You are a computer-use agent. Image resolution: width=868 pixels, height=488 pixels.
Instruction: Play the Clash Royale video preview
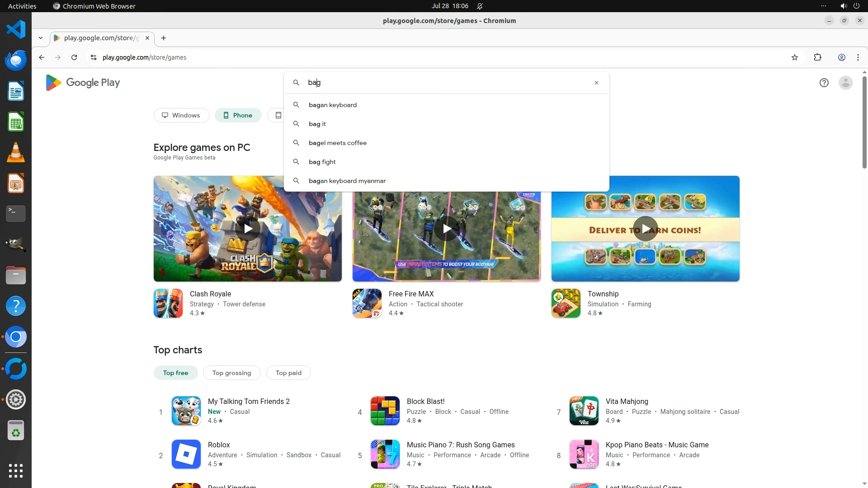pyautogui.click(x=248, y=229)
